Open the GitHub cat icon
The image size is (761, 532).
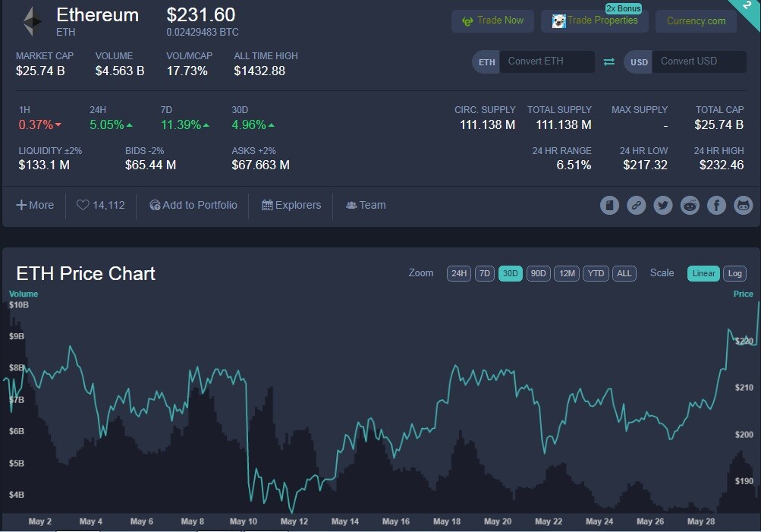[743, 206]
